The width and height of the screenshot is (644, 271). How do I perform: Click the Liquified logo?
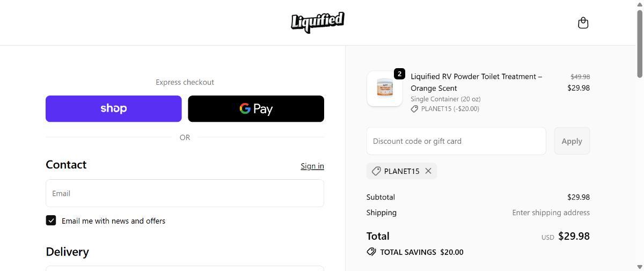(318, 22)
